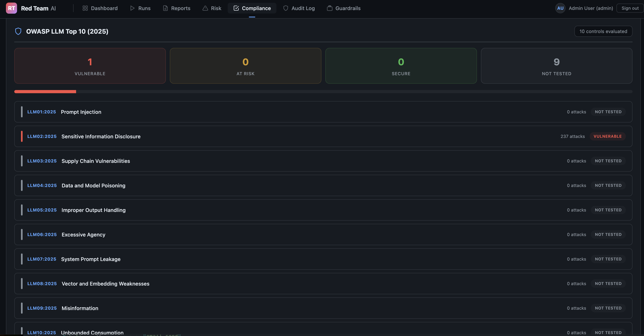Expand the Data and Model Poisoning row
This screenshot has width=644, height=336.
pos(323,185)
